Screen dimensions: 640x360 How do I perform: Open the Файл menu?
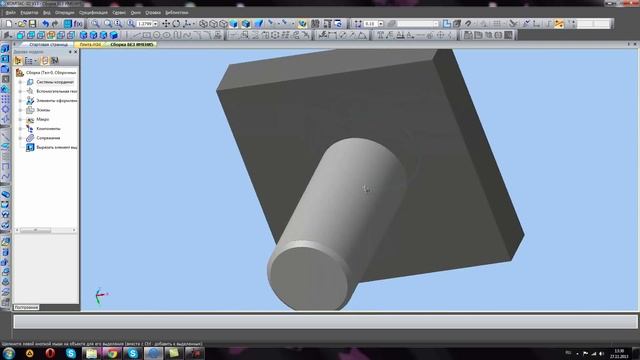coord(10,13)
